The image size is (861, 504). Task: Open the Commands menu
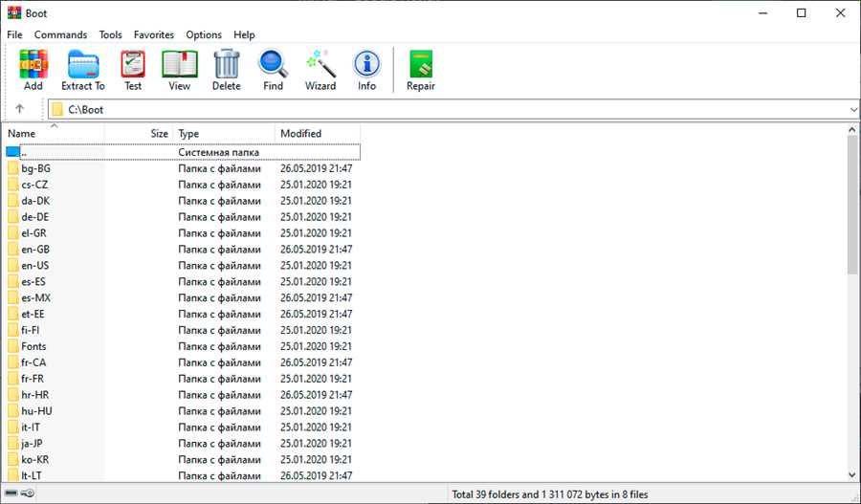point(60,34)
